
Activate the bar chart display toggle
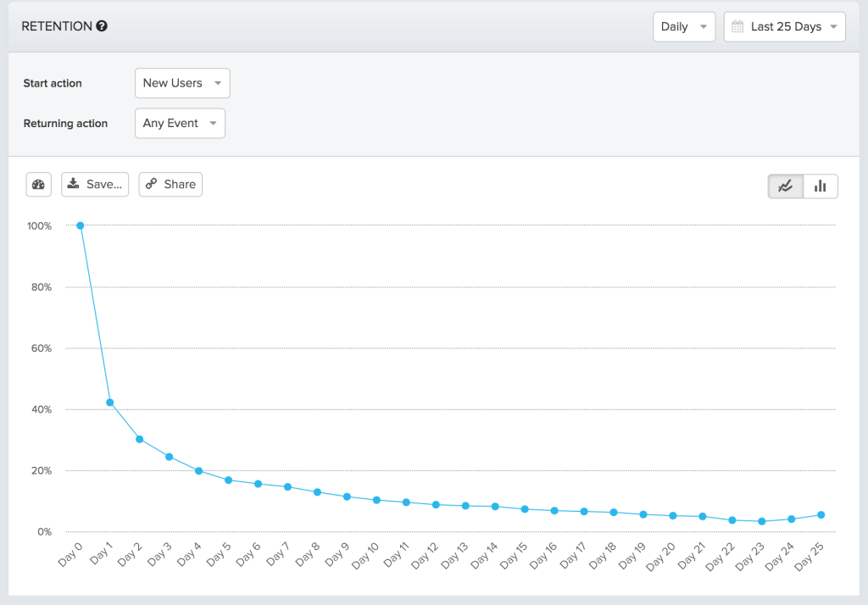point(820,186)
